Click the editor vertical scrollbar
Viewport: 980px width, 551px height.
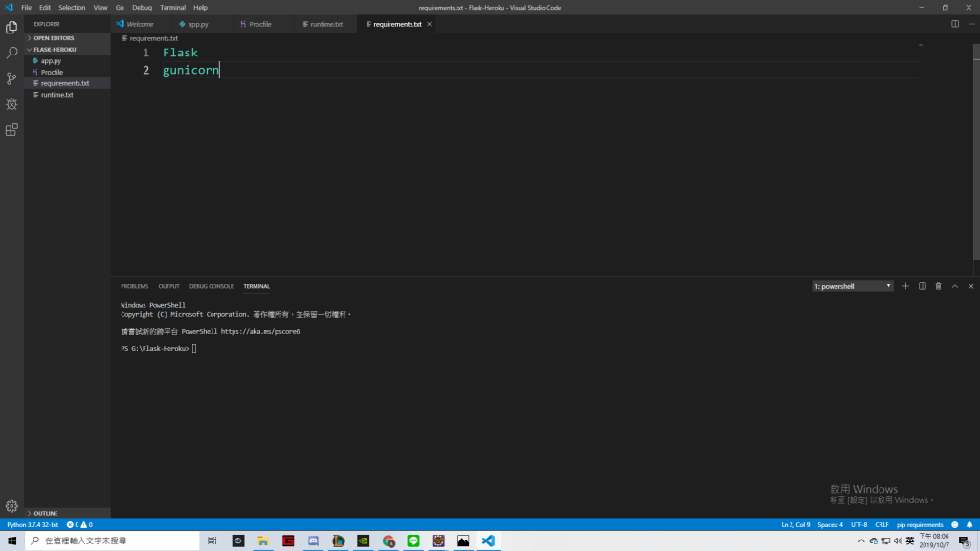[x=976, y=153]
